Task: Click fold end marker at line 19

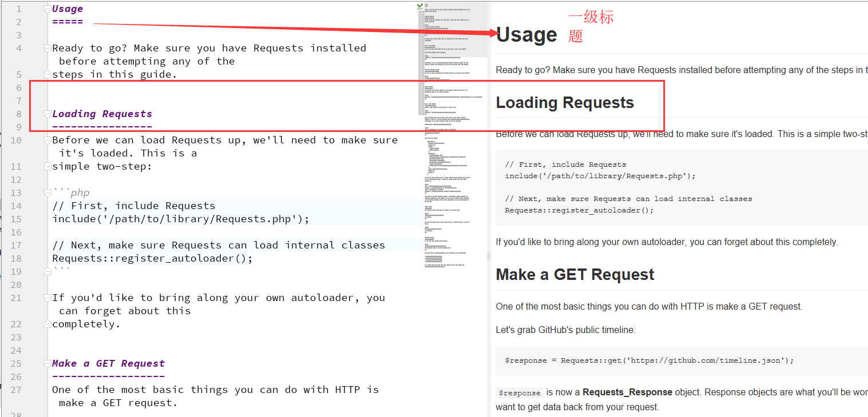Action: click(x=48, y=271)
